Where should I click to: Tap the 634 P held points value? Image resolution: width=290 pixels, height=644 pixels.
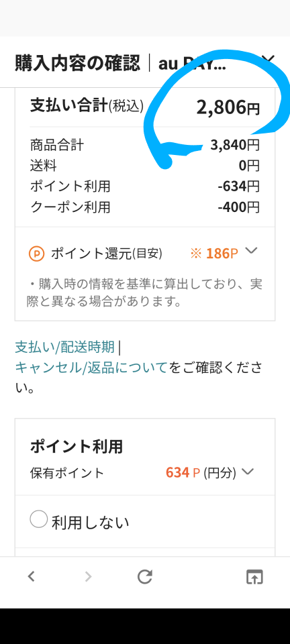(x=183, y=473)
